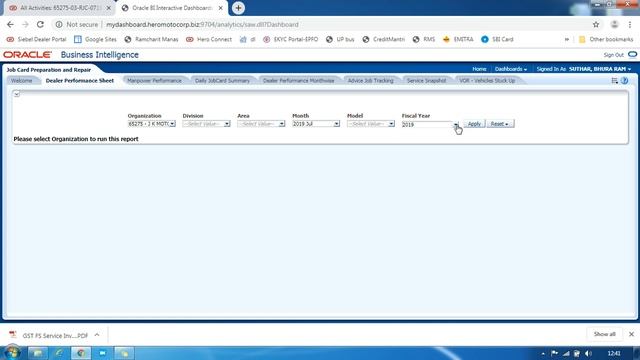Expand download item options chevron
This screenshot has height=360, width=640.
coord(97,335)
